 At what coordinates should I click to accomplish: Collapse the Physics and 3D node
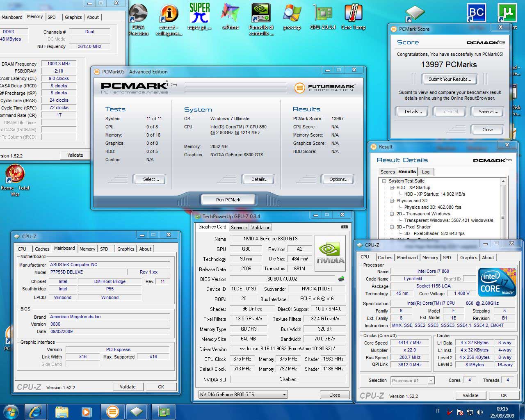click(392, 201)
